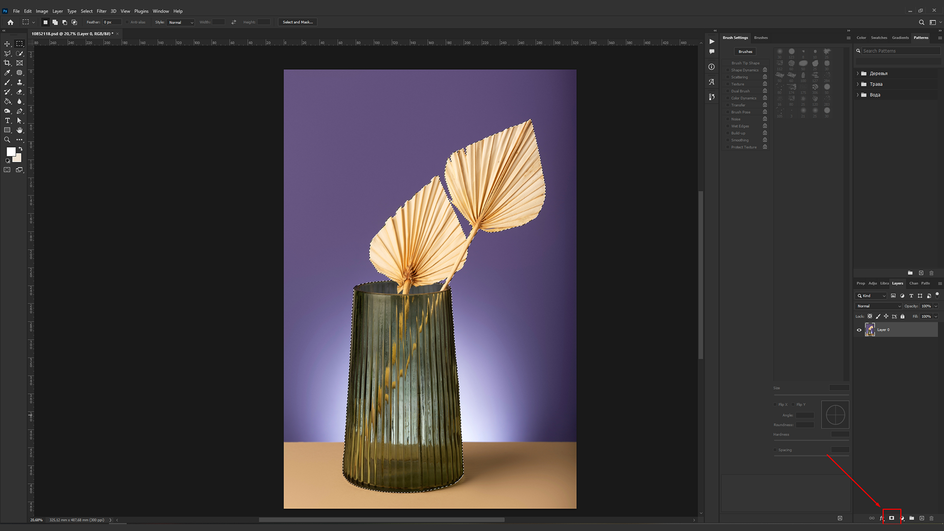The image size is (944, 531).
Task: Select the Path Selection tool
Action: click(19, 120)
